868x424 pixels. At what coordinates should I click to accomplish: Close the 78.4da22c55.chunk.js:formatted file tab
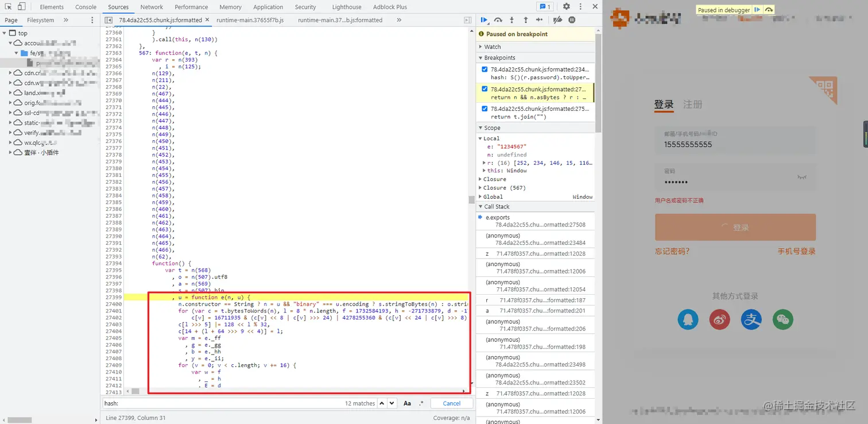pos(207,20)
